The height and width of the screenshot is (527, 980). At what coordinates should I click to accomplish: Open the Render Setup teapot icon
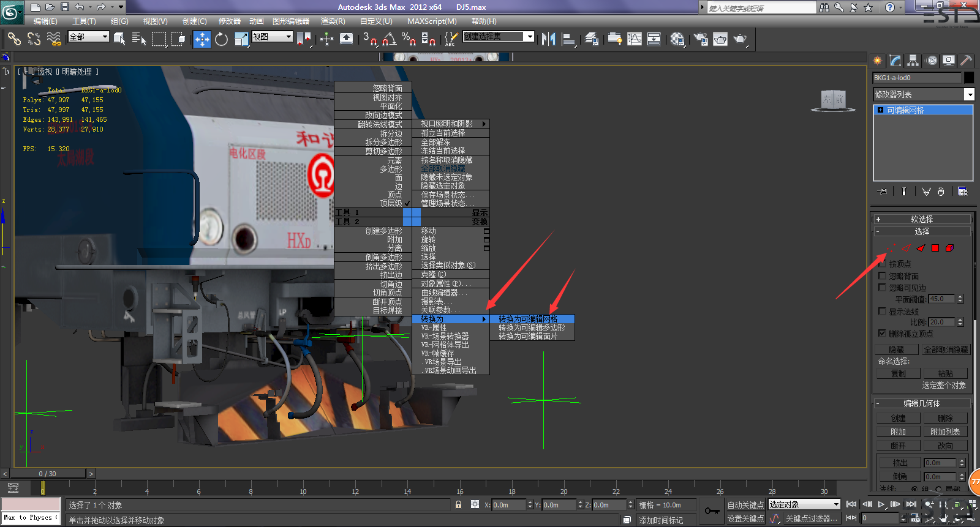(x=701, y=39)
